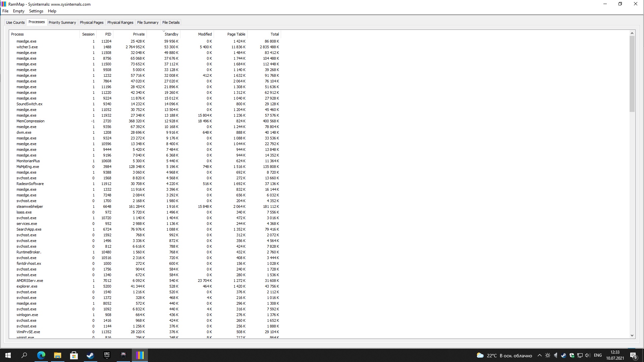Switch to The Witcher 3 taskbar icon
644x362 pixels.
(x=123, y=355)
